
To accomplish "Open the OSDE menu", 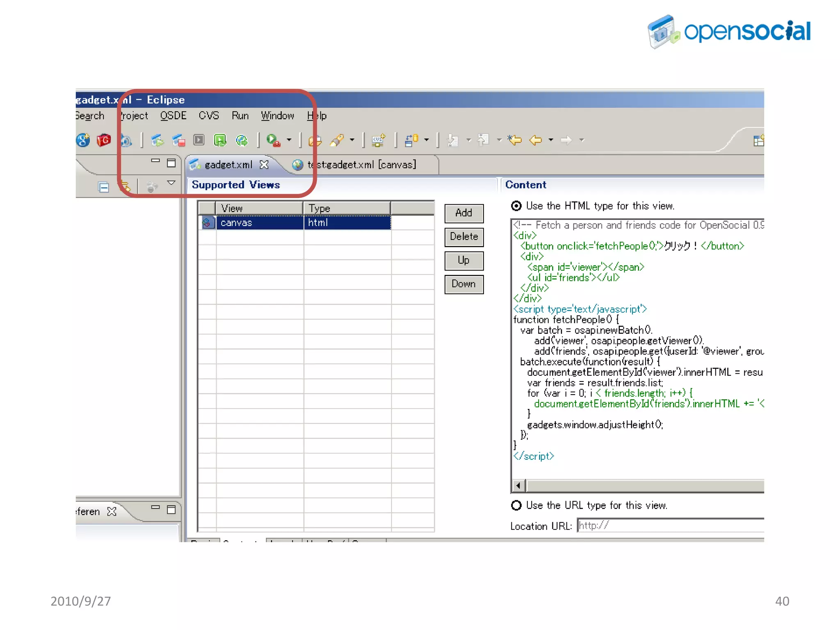I will (x=173, y=116).
